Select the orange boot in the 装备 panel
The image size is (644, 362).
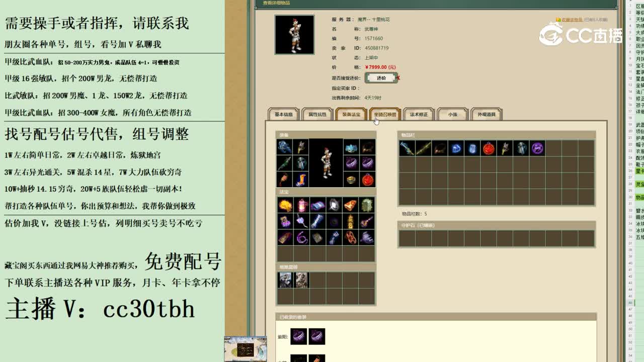(x=301, y=179)
